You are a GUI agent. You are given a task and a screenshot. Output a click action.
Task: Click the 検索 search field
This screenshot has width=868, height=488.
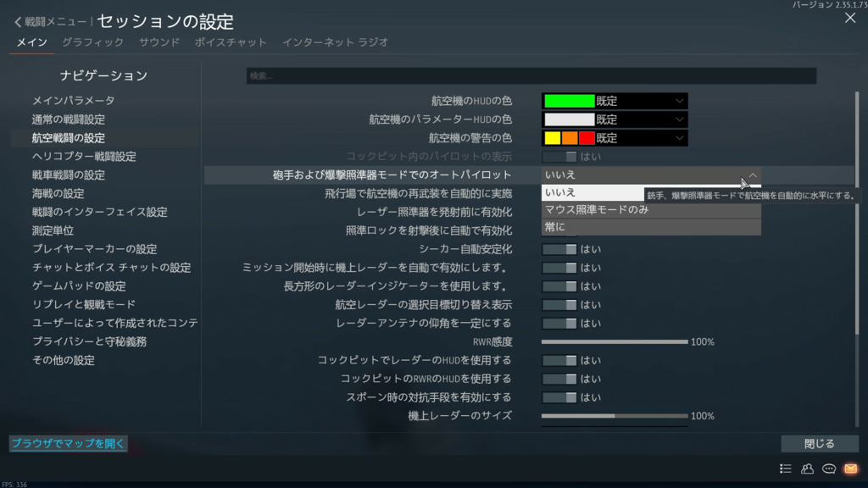tap(531, 76)
